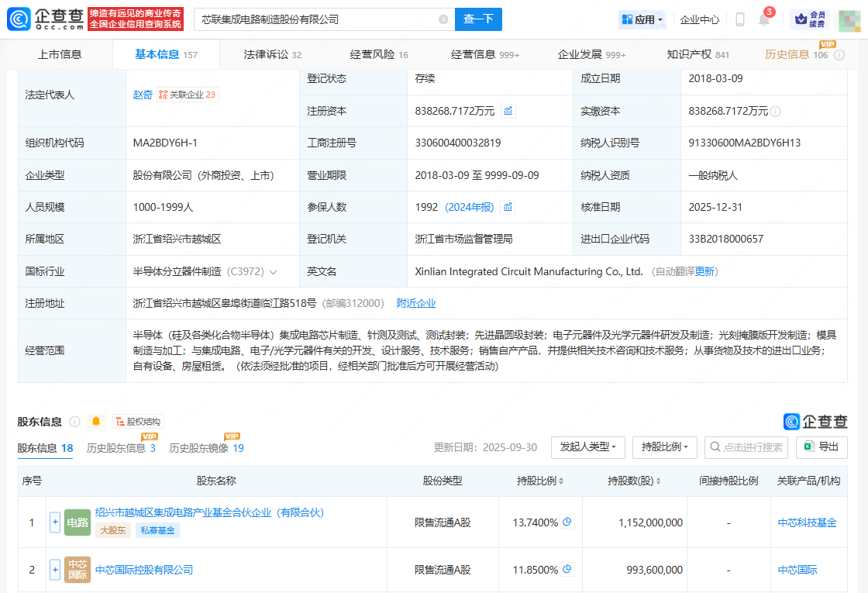Screen dimensions: 868x593
Task: Expand the first shareholder row plus button
Action: coord(55,522)
